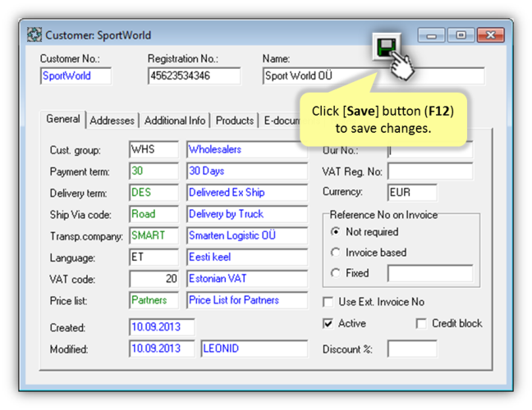
Task: Click the Price list field Partners
Action: 154,300
